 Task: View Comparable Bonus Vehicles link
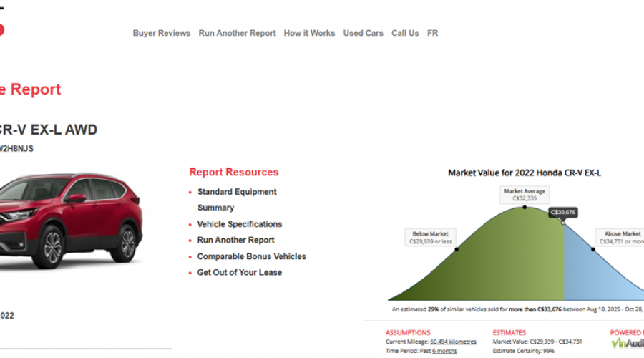pyautogui.click(x=251, y=256)
